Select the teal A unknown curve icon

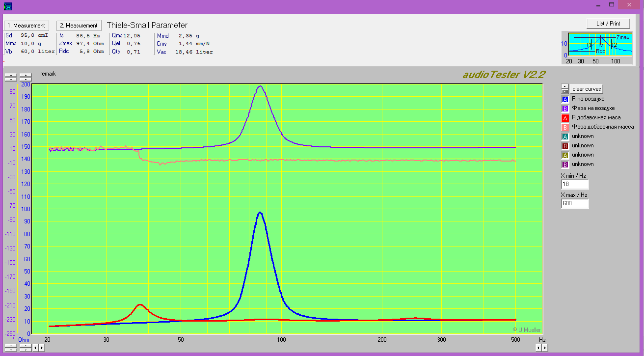click(564, 137)
